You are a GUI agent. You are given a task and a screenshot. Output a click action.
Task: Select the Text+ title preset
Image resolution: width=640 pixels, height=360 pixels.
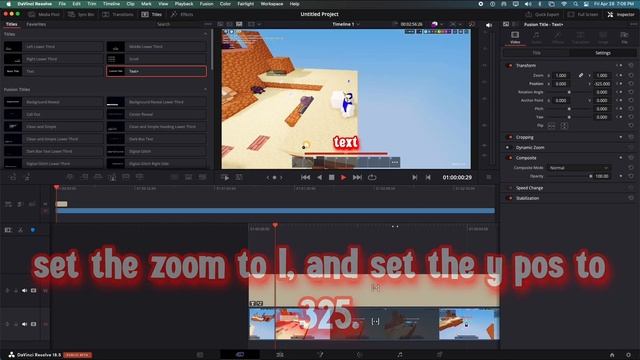[x=156, y=71]
